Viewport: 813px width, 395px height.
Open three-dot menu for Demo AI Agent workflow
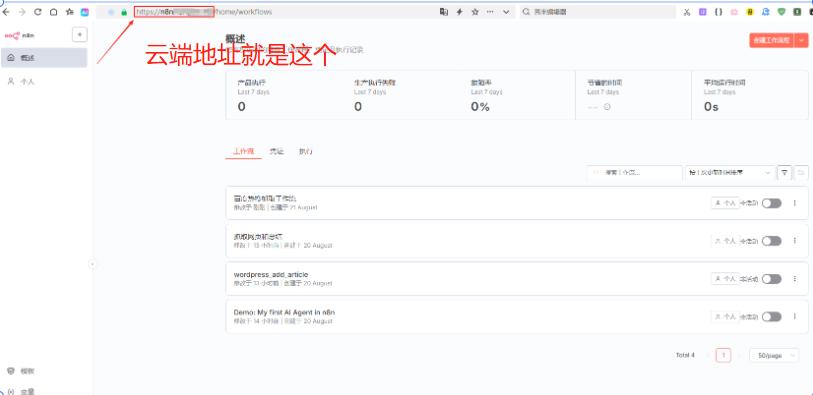pos(794,317)
